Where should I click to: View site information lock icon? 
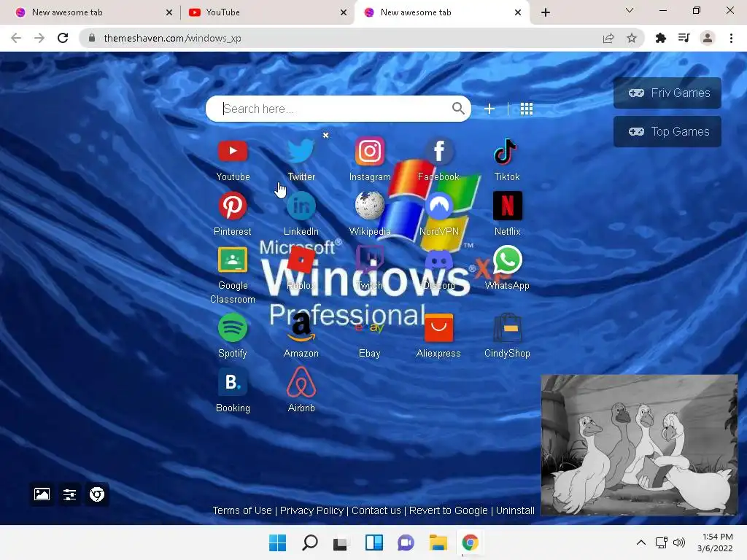pos(92,38)
